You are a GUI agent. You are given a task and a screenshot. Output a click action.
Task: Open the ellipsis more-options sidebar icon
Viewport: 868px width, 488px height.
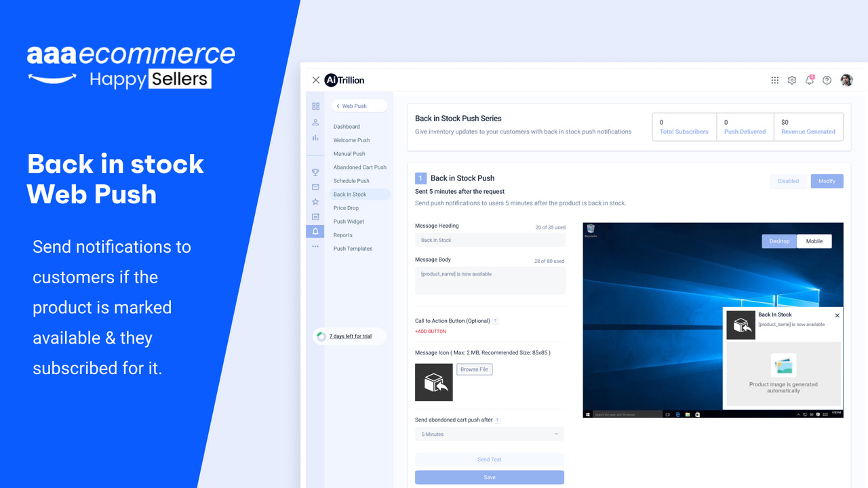coord(315,246)
